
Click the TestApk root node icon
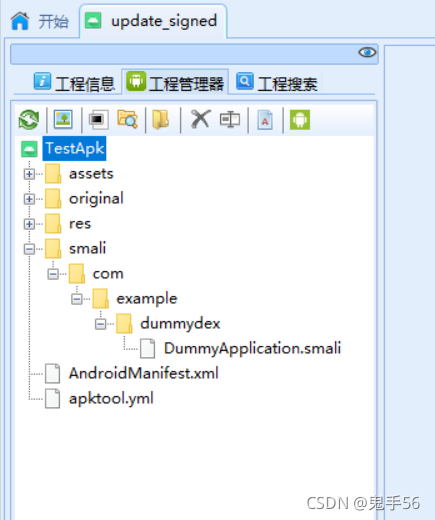[x=29, y=149]
